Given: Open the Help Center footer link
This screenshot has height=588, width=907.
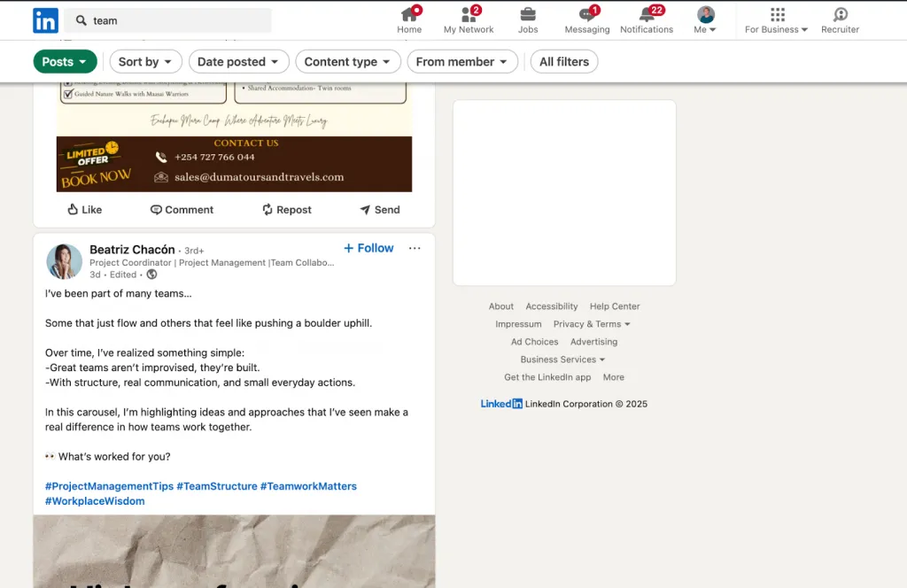Looking at the screenshot, I should click(615, 306).
